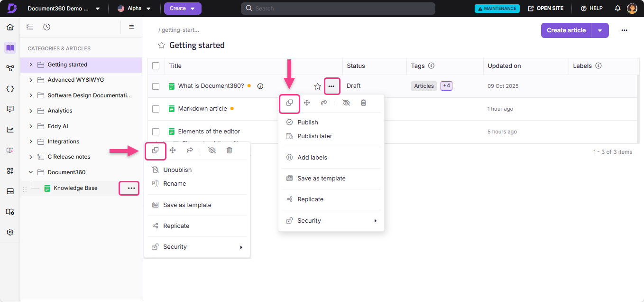Open the Feedback comments panel in the sidebar
The image size is (644, 302).
tap(10, 109)
